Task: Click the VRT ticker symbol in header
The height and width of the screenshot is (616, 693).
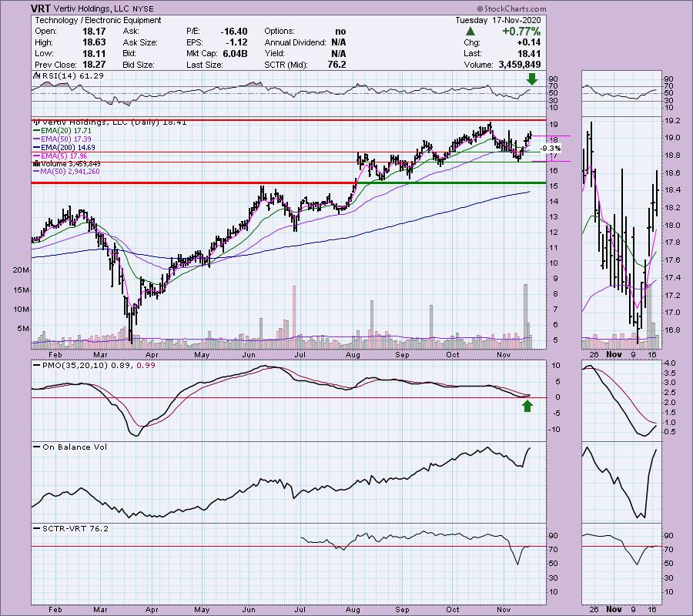Action: 41,8
